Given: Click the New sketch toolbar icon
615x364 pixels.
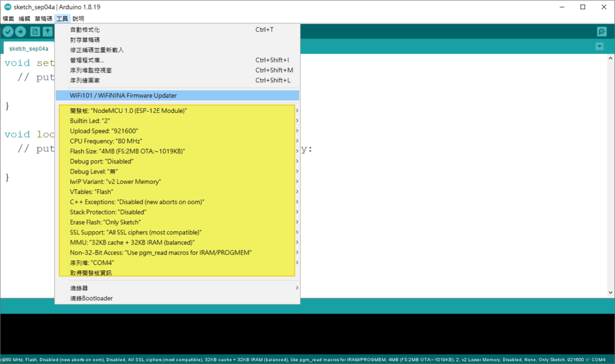Looking at the screenshot, I should [x=35, y=32].
